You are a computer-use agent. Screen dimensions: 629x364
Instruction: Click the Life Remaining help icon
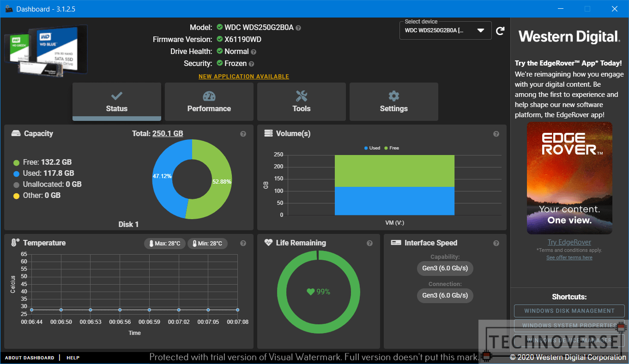coord(370,243)
